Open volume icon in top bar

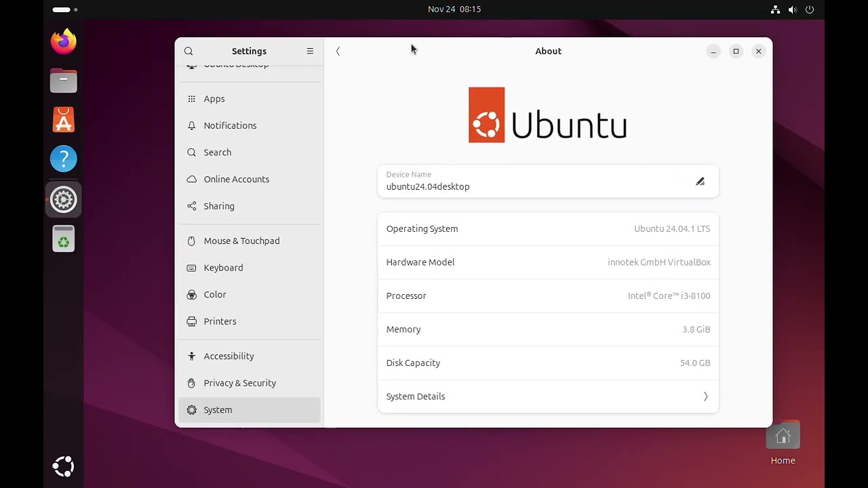click(792, 9)
